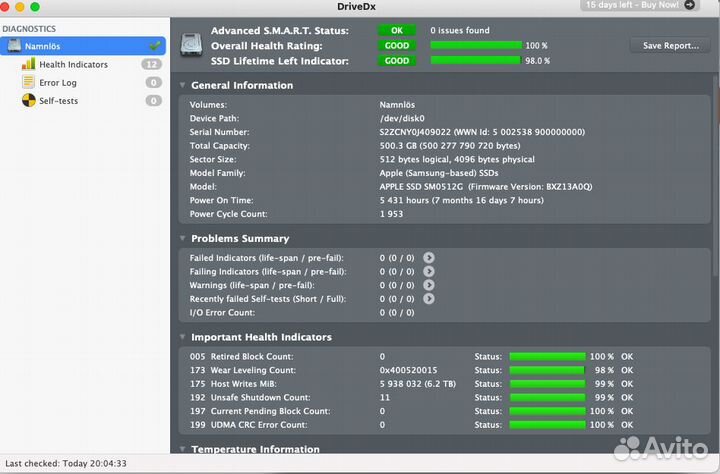Click the Current Pending Block Count status bar

click(x=547, y=411)
